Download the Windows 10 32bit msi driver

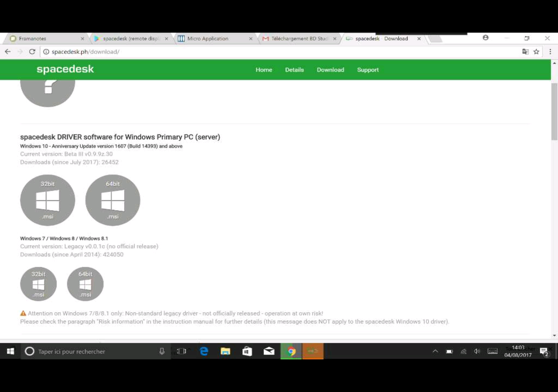click(48, 200)
